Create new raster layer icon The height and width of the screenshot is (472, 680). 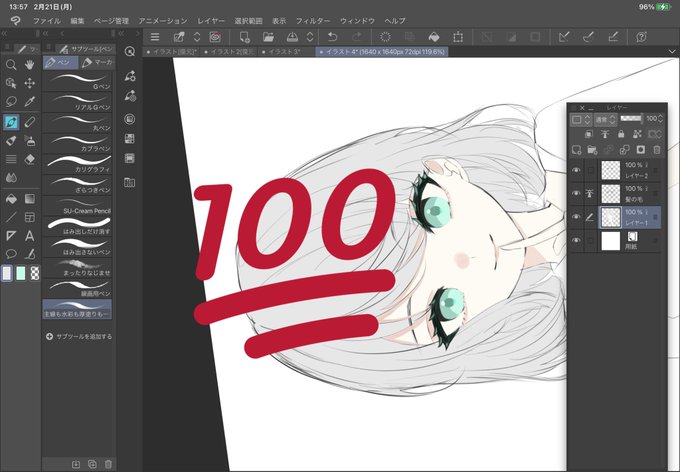click(x=576, y=150)
